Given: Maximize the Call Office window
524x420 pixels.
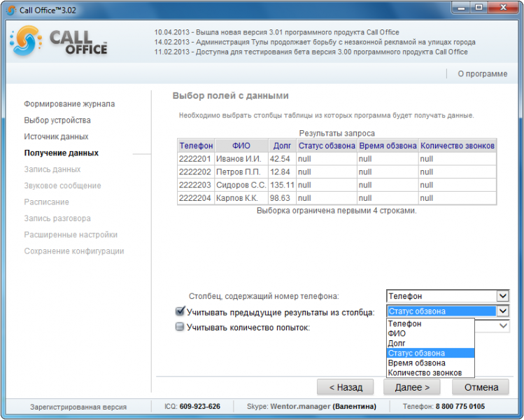Looking at the screenshot, I should [x=479, y=8].
